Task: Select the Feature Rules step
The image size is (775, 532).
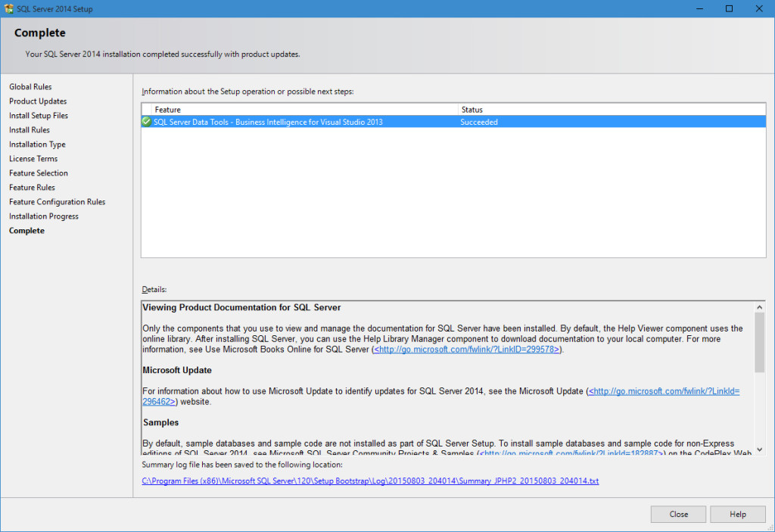Action: pyautogui.click(x=32, y=187)
